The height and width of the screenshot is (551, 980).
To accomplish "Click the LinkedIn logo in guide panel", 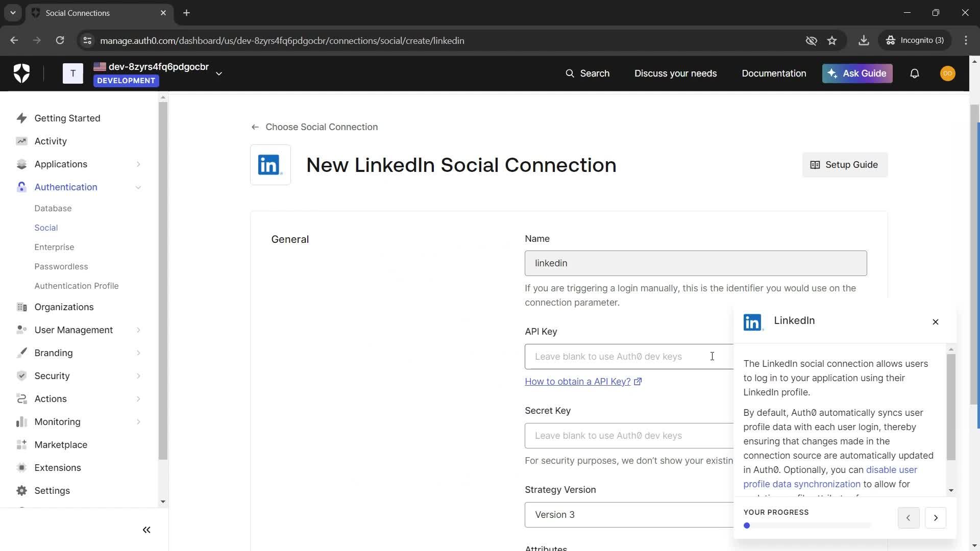I will tap(753, 322).
